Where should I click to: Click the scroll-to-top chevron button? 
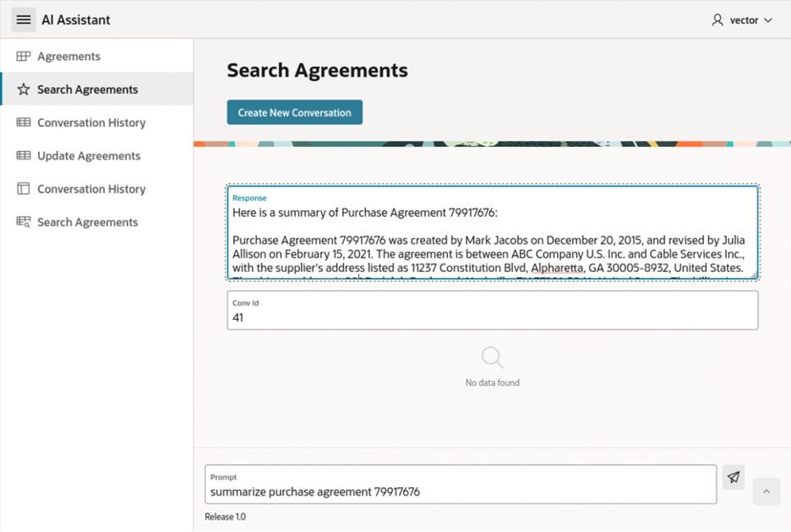click(x=766, y=491)
